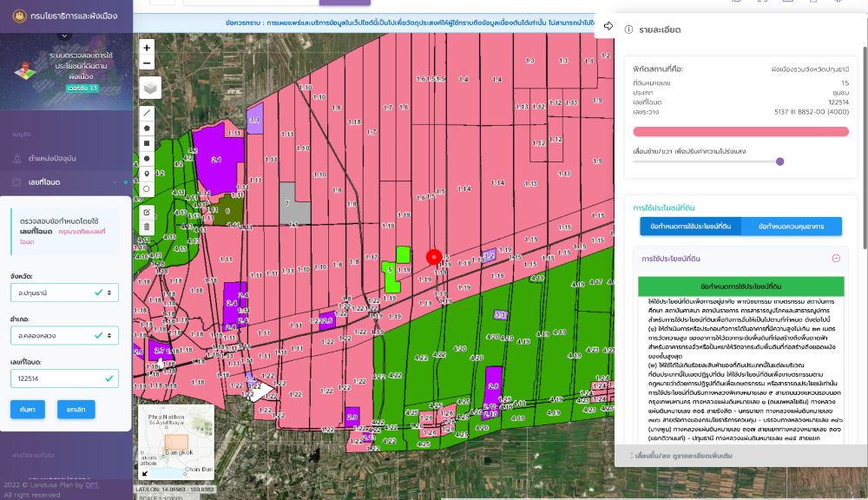Open the map layers selector
This screenshot has height=500, width=868.
coord(150,88)
